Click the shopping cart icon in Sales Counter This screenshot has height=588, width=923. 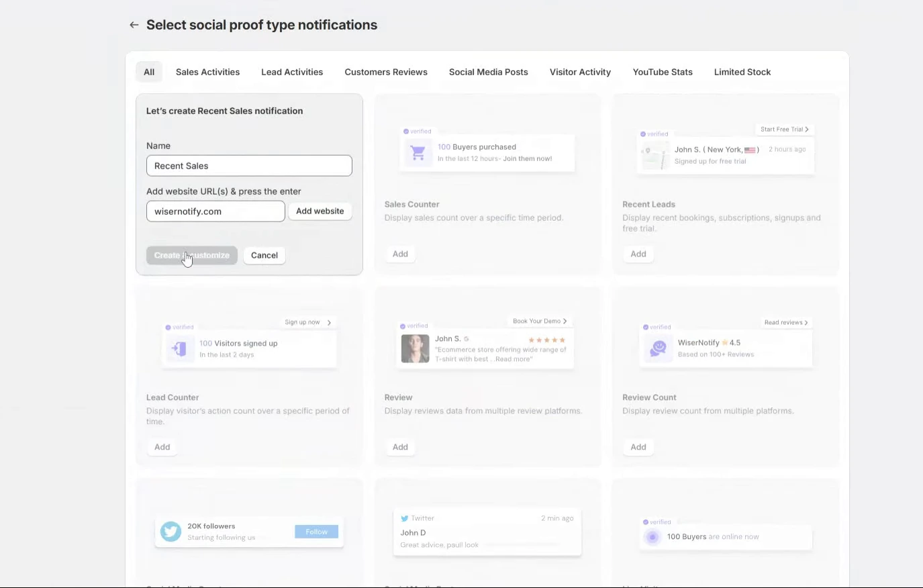[x=418, y=153]
